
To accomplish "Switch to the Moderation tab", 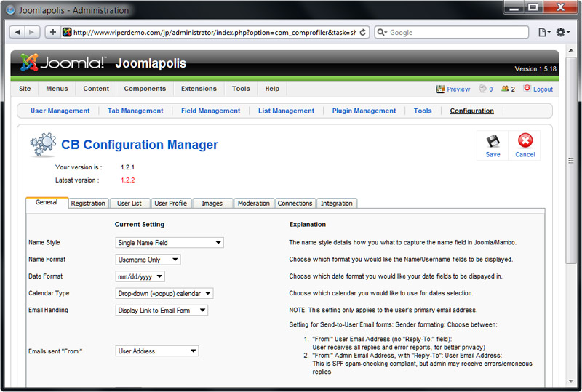I will click(x=253, y=204).
